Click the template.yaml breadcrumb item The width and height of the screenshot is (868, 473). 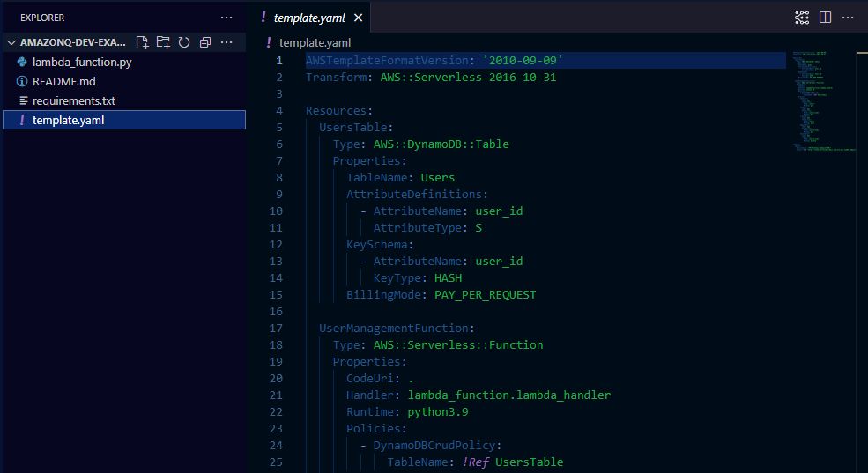point(315,42)
